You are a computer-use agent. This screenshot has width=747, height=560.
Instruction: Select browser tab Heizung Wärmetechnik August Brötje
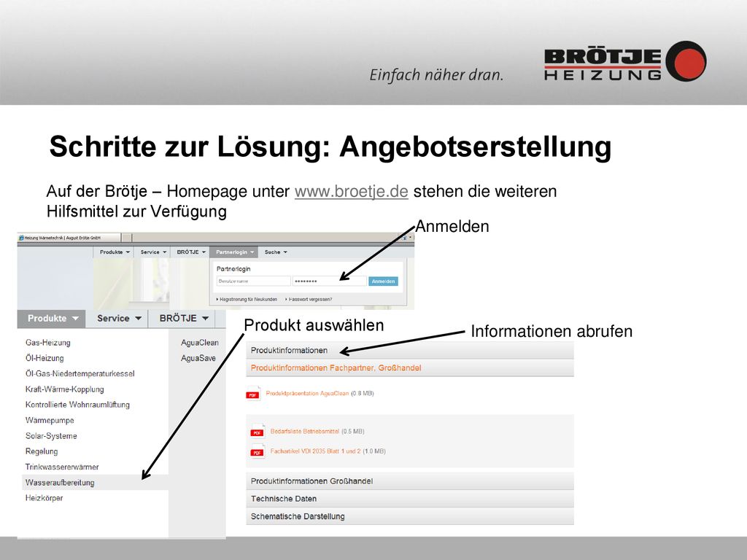(x=69, y=238)
